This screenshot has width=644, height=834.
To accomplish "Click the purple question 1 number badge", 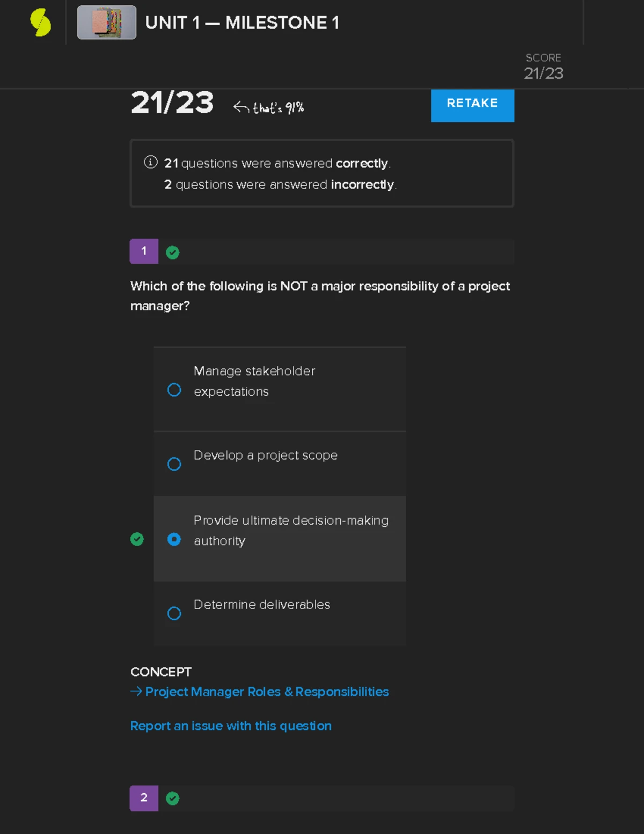I will (x=143, y=251).
